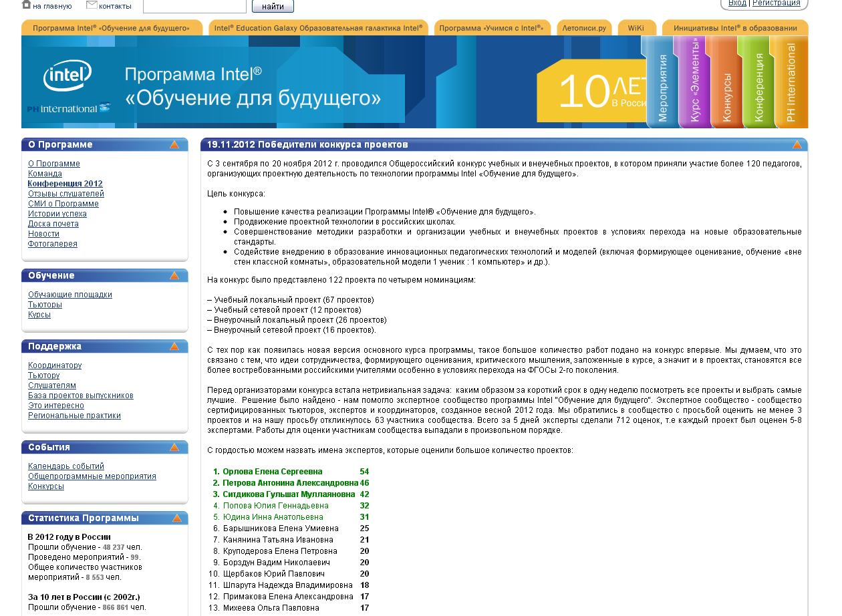The width and height of the screenshot is (842, 616).
Task: Collapse the «Поддержка» panel with its orange triangle
Action: click(x=174, y=347)
